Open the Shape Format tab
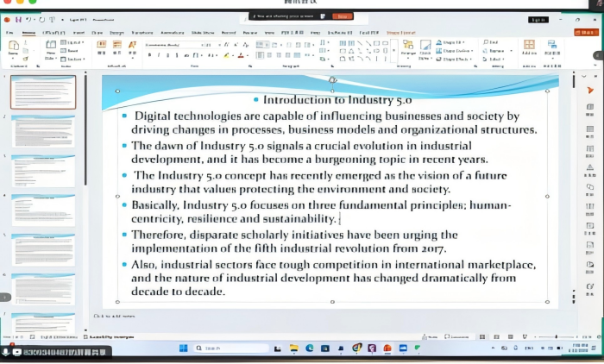The height and width of the screenshot is (364, 604). tap(400, 32)
